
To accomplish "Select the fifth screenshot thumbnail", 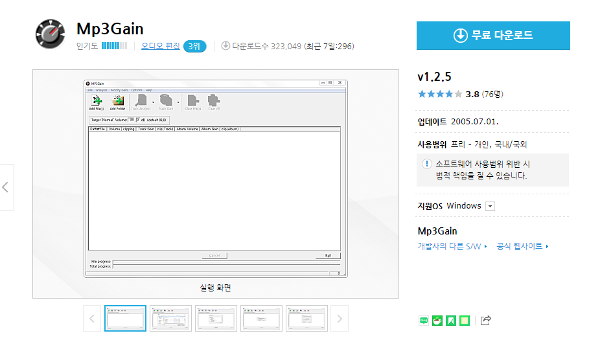I will tap(307, 319).
